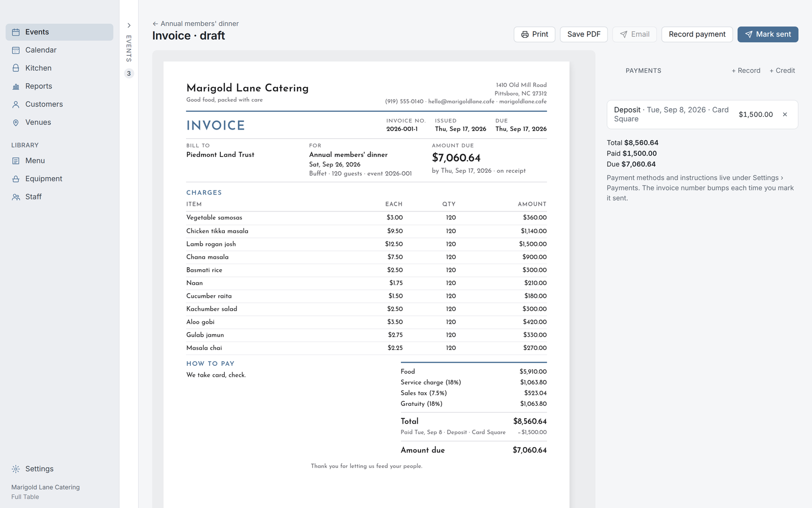Click the Vegetable samosas item name
This screenshot has height=508, width=812.
click(214, 217)
